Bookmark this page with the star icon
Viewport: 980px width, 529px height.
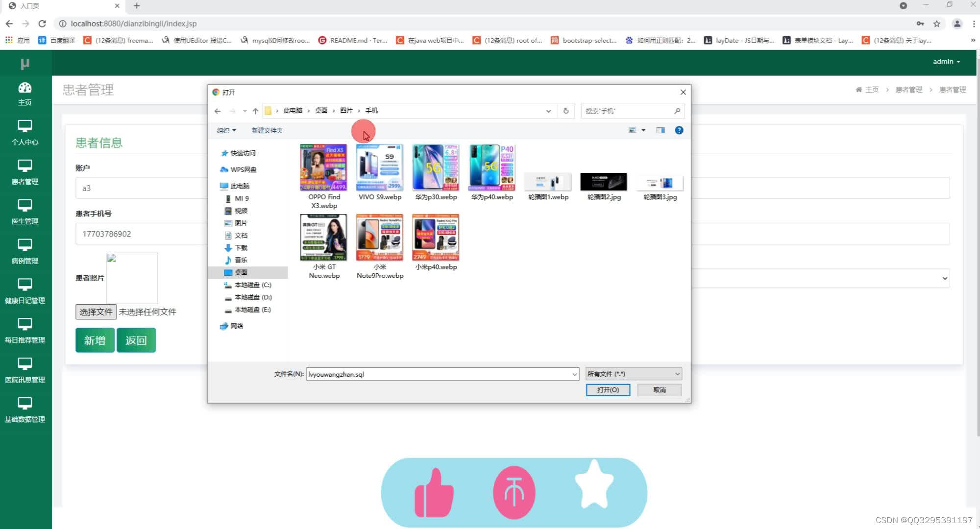[x=936, y=24]
